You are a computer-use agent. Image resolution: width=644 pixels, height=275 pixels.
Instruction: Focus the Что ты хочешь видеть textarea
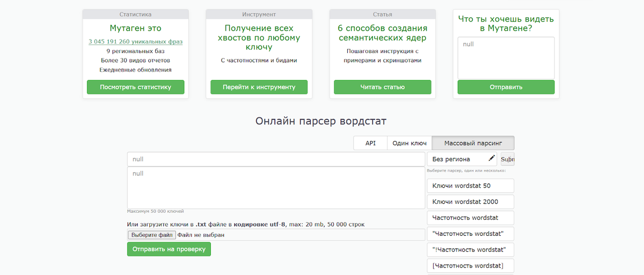[x=506, y=58]
